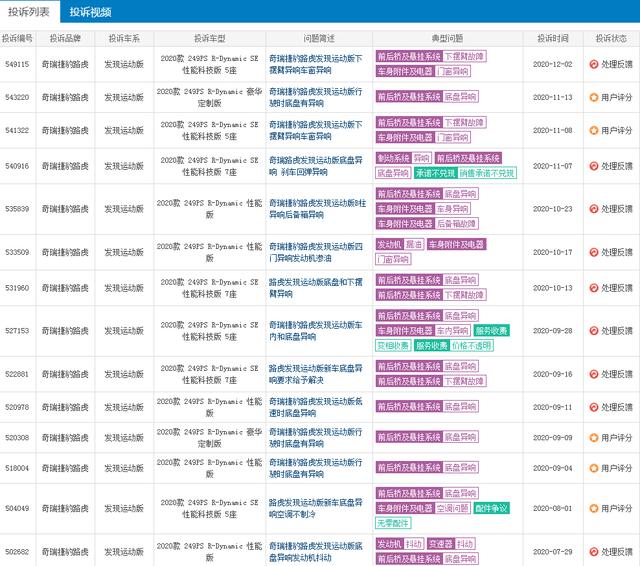
Task: Click the green 销售承诺不兑现 tag
Action: tap(487, 173)
